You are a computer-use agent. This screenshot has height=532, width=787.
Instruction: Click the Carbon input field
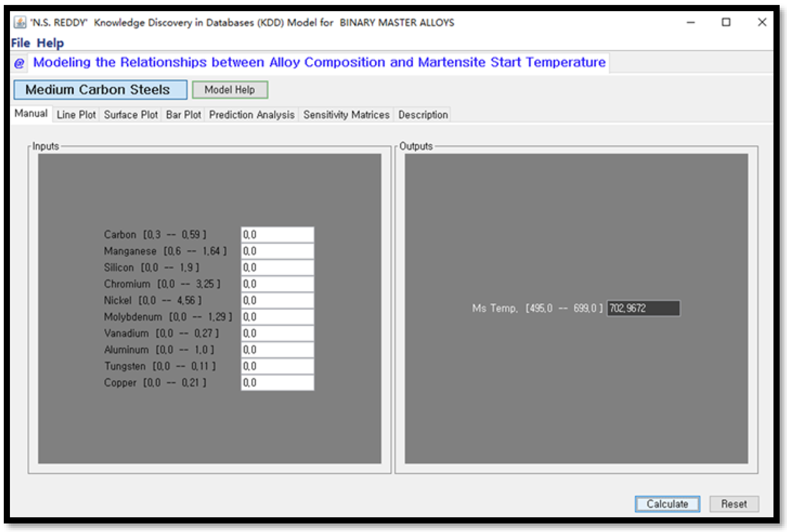[x=277, y=234]
